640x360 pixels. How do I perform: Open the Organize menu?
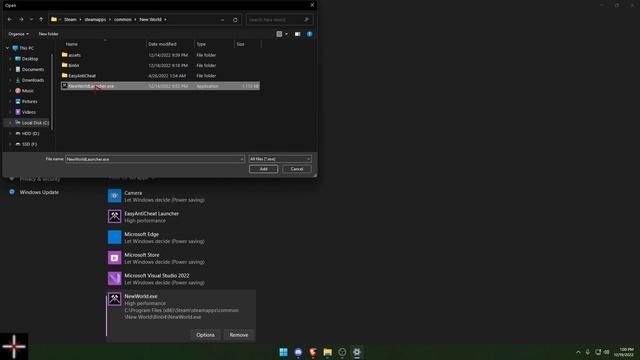click(18, 34)
